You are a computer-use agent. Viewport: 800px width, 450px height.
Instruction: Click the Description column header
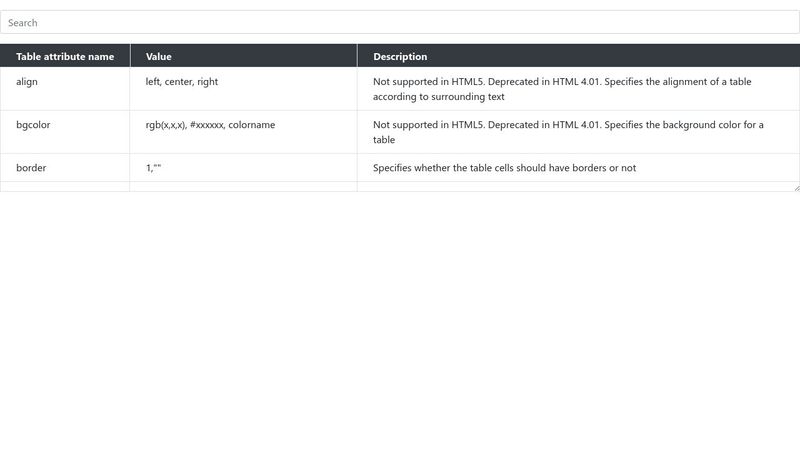tap(579, 56)
